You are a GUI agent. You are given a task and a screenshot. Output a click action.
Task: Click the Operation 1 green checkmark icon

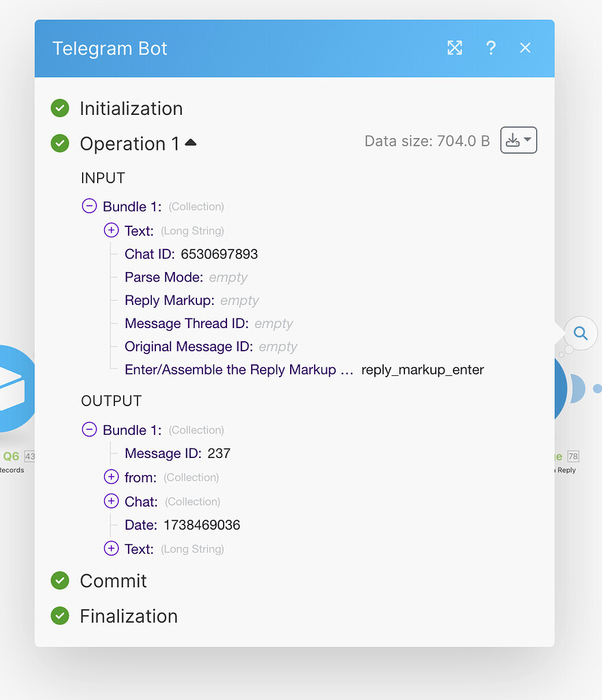pos(60,144)
